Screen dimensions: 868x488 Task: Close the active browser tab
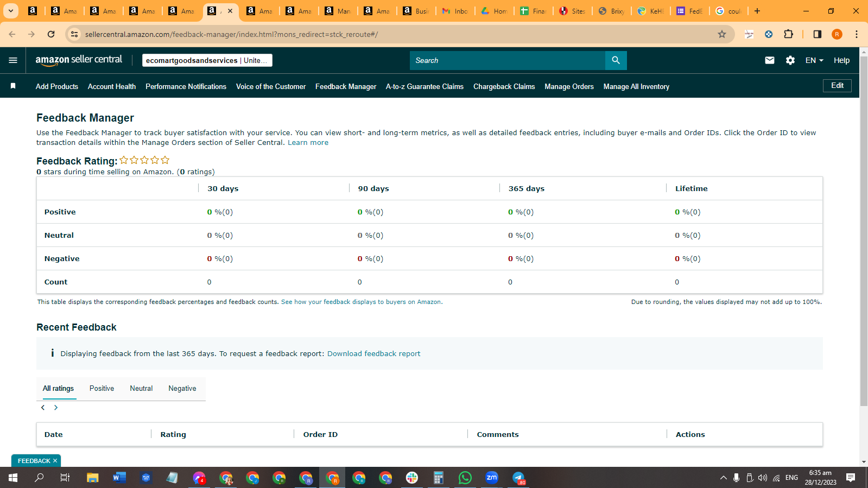click(230, 11)
